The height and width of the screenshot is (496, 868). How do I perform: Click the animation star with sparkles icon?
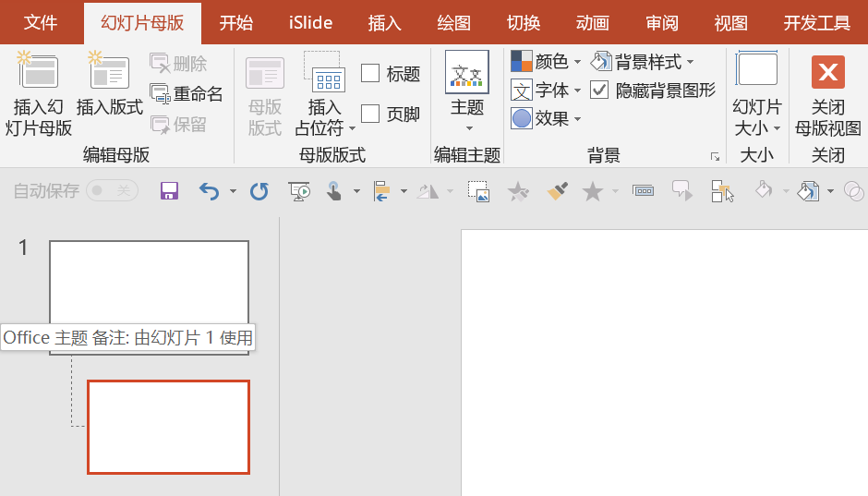pos(518,191)
